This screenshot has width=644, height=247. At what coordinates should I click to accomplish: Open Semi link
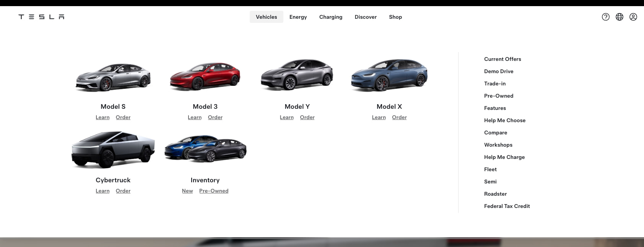click(x=490, y=182)
